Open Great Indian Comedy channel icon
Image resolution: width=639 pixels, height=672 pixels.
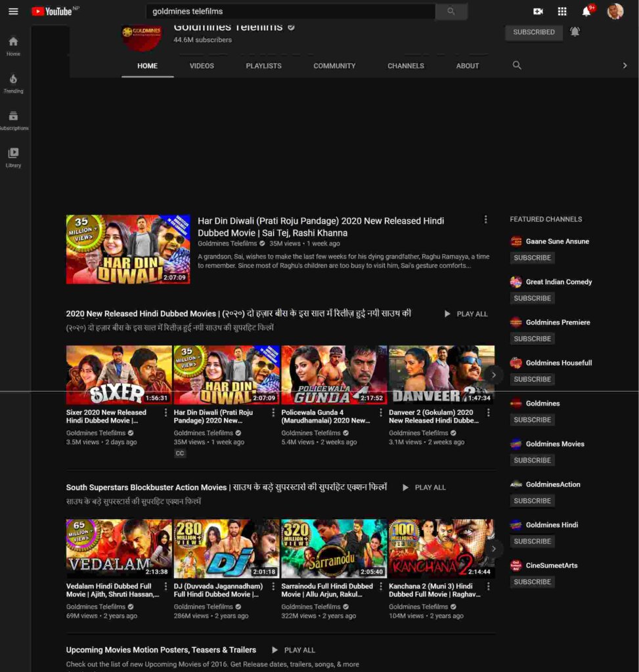(x=516, y=282)
